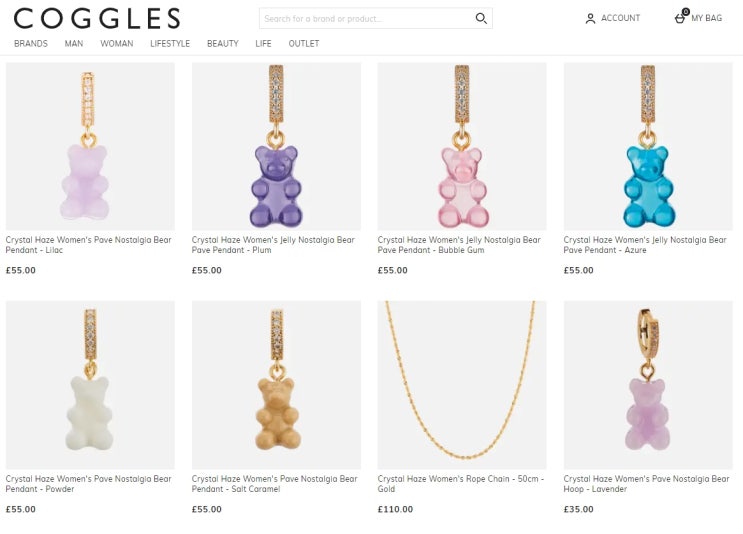Click the Lavender Bear Hoop title link
Viewport: 743px width, 534px height.
pos(646,484)
